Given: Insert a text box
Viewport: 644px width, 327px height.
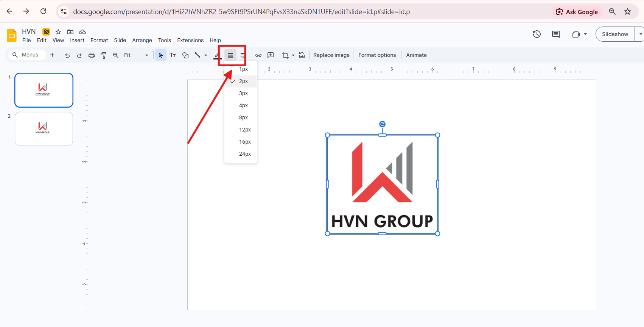Looking at the screenshot, I should tap(173, 55).
